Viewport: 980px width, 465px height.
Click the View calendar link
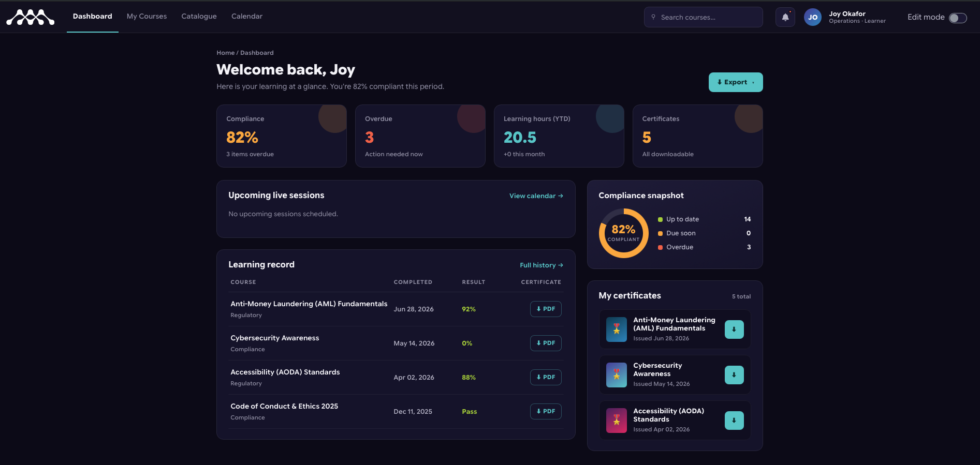point(536,196)
